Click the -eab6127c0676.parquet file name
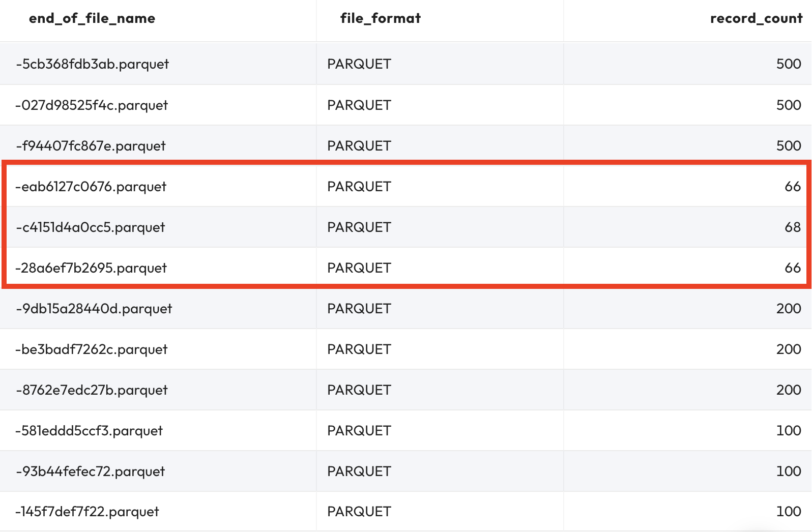Viewport: 812px width, 532px height. [91, 187]
